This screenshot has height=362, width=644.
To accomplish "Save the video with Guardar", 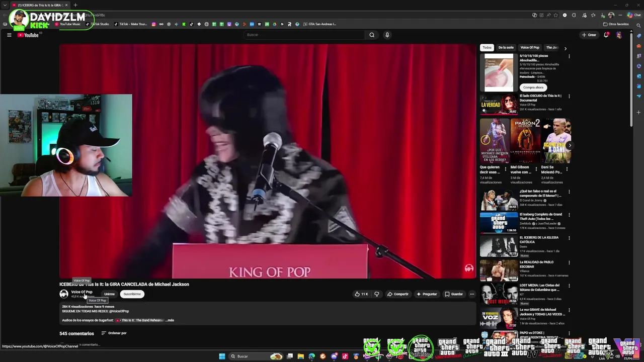I will coord(454,294).
